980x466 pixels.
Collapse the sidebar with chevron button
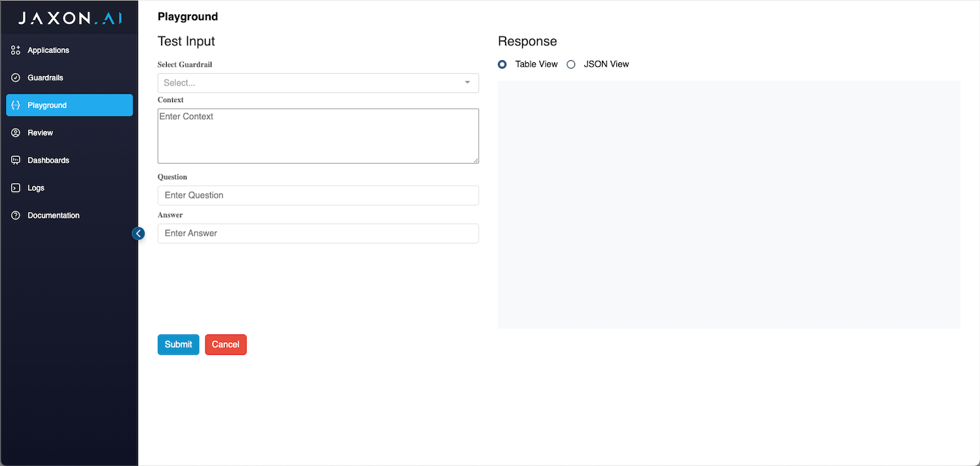tap(138, 233)
